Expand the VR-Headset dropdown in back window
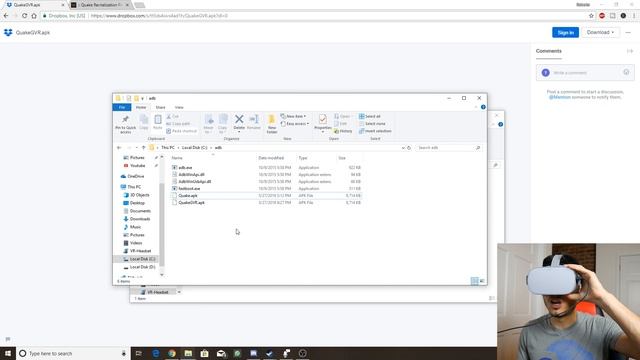Screen dimensions: 640x360 click(x=179, y=292)
